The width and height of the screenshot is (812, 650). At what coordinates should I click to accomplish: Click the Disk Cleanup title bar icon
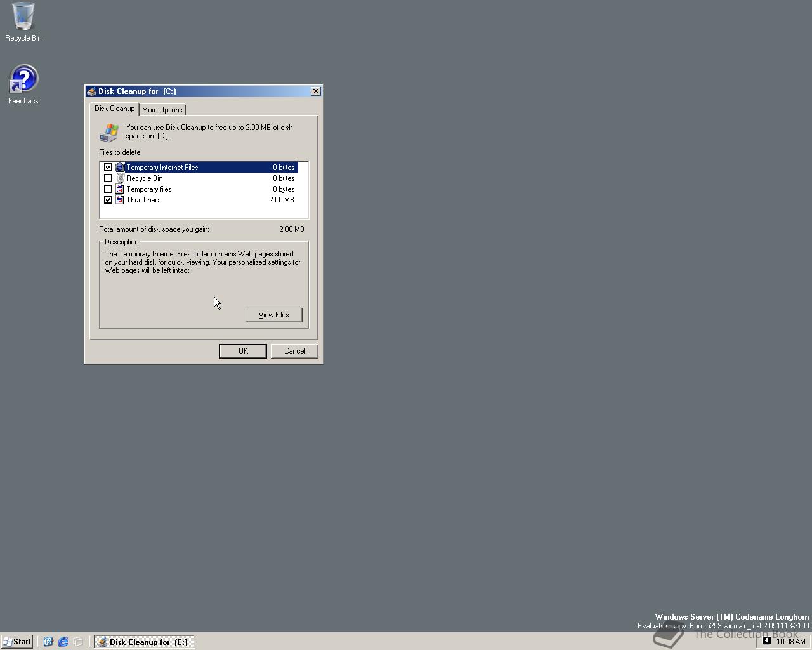pyautogui.click(x=92, y=91)
